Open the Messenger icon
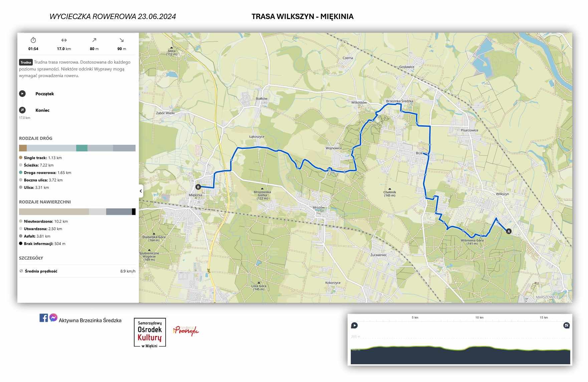This screenshot has width=588, height=382. [53, 317]
